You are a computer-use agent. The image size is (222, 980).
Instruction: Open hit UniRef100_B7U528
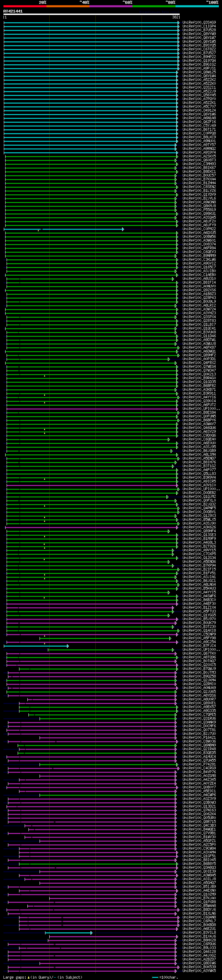[x=199, y=30]
